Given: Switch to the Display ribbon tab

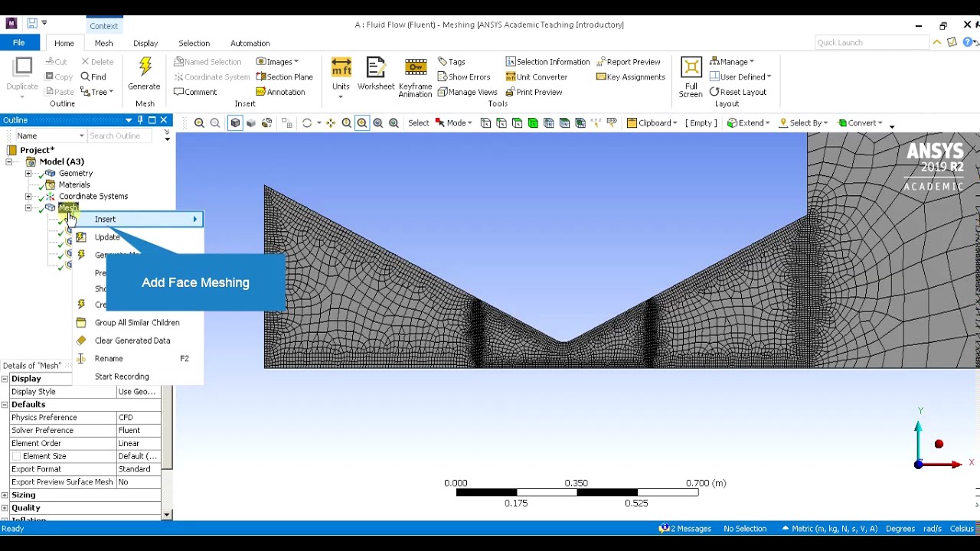Looking at the screenshot, I should (145, 44).
